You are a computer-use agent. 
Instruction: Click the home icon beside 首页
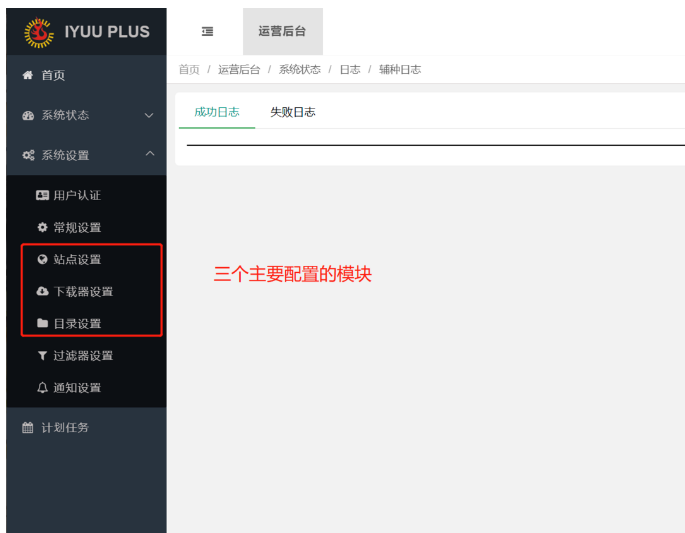pos(28,75)
